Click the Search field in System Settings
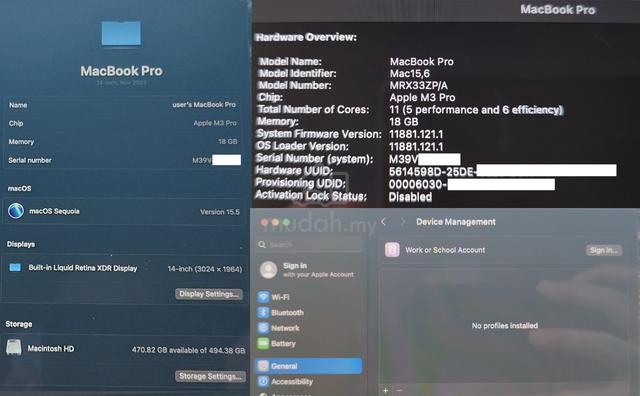640x396 pixels. click(x=310, y=245)
